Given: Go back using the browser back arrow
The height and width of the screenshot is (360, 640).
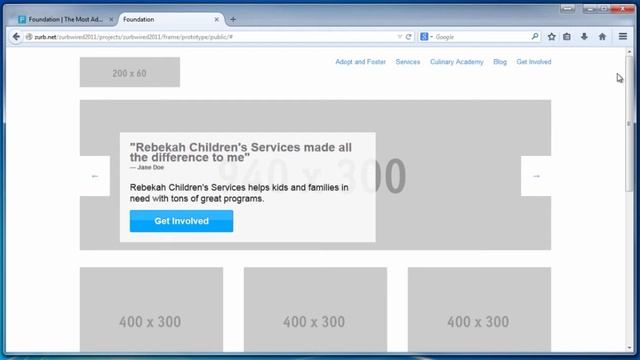Looking at the screenshot, I should coord(16,37).
